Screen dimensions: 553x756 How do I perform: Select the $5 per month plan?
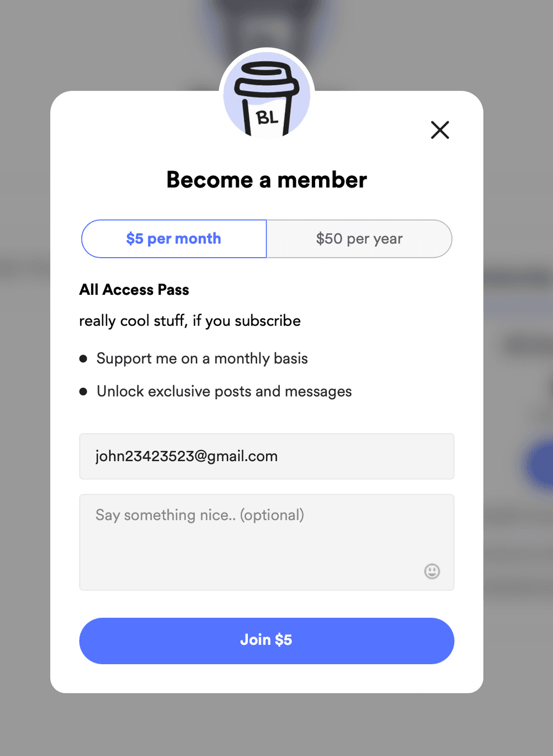tap(174, 239)
